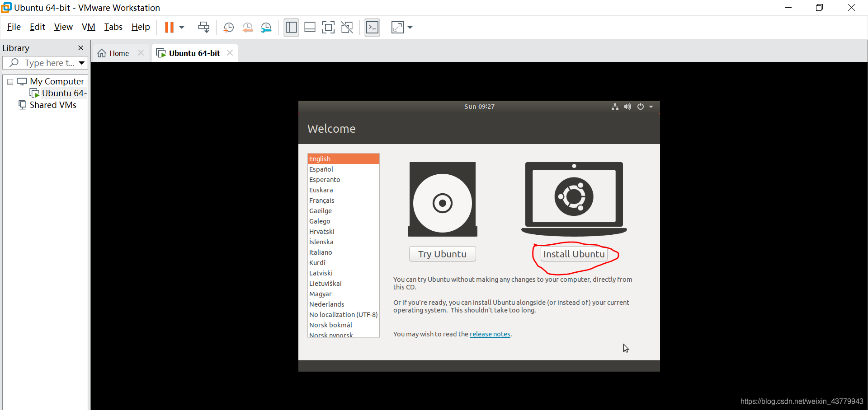The height and width of the screenshot is (410, 868).
Task: Select Hrvatski in the language list
Action: click(343, 232)
